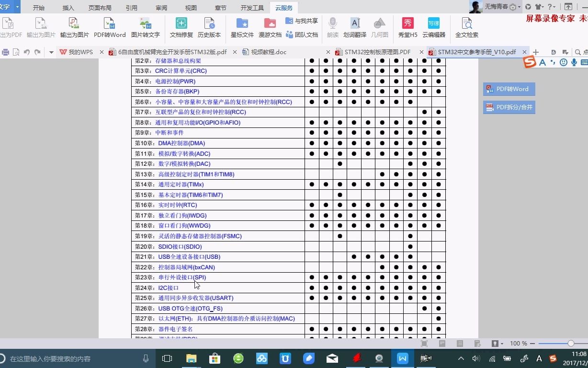Open the 图片转文字 tool
The image size is (588, 368).
[146, 26]
